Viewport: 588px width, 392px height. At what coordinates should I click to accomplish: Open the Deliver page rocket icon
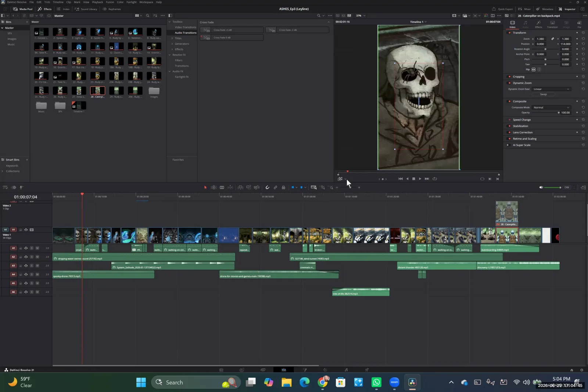367,370
